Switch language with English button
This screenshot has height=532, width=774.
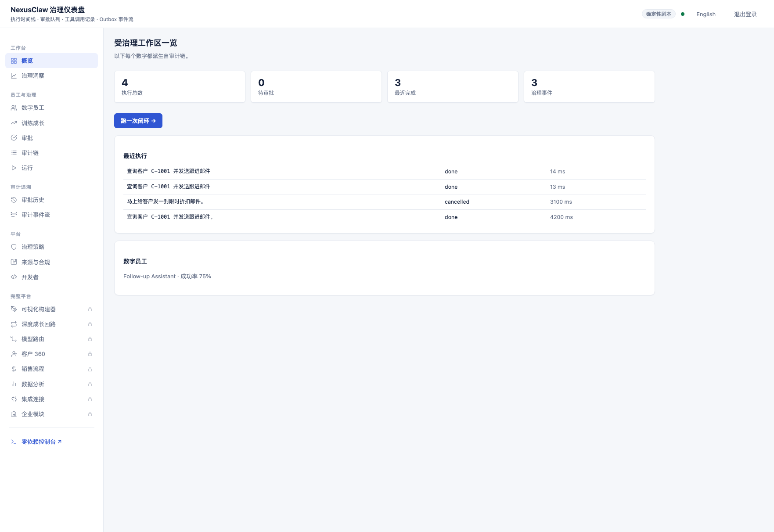[706, 14]
